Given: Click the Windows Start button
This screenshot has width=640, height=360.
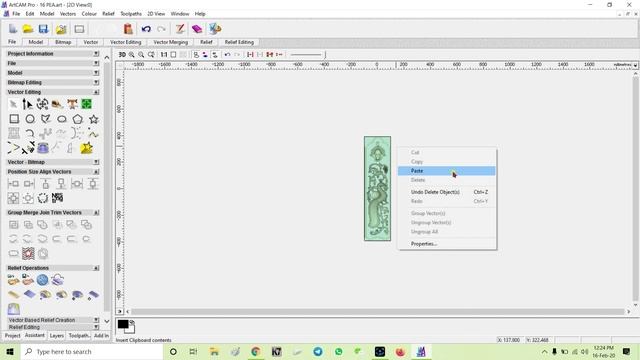Looking at the screenshot, I should click(x=10, y=351).
